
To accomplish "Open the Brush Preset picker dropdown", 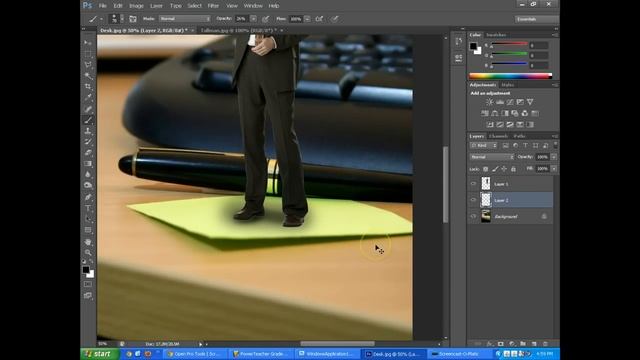I will point(122,19).
